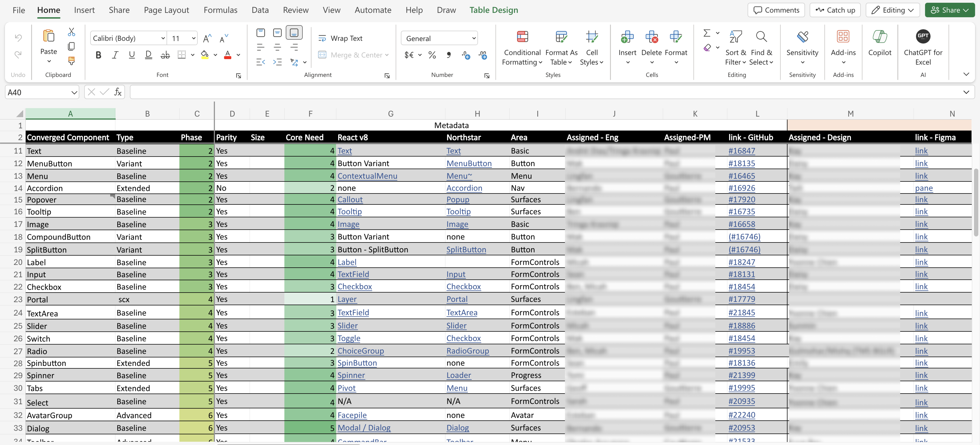Open the Font size dropdown

click(x=193, y=38)
